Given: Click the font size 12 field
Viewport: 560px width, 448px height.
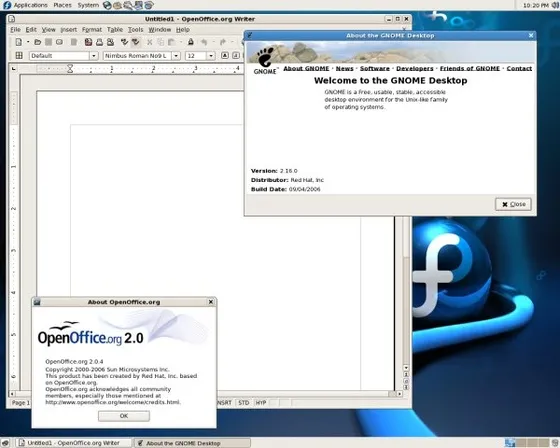Looking at the screenshot, I should (x=196, y=56).
